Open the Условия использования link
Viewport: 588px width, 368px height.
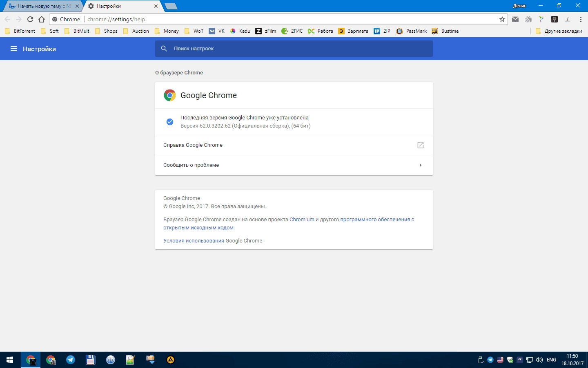coord(194,241)
